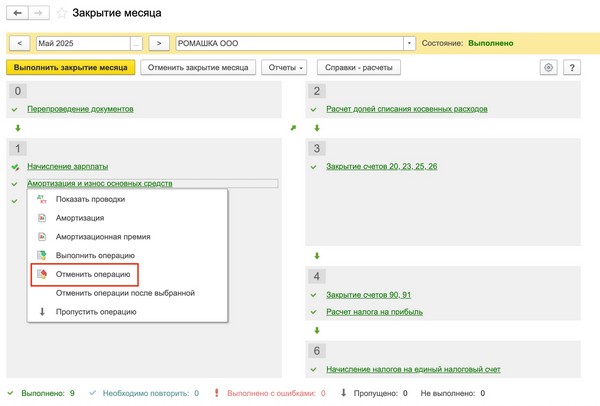
Task: Open the settings gear icon near help
Action: (x=548, y=68)
